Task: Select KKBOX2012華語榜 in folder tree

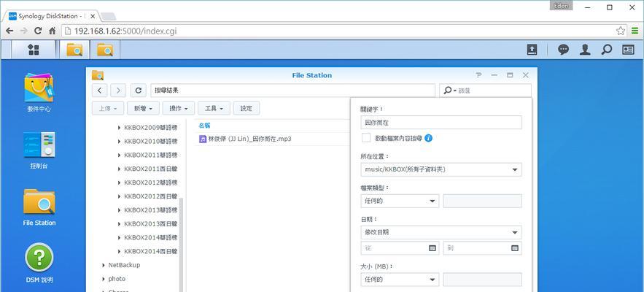Action: [x=151, y=182]
